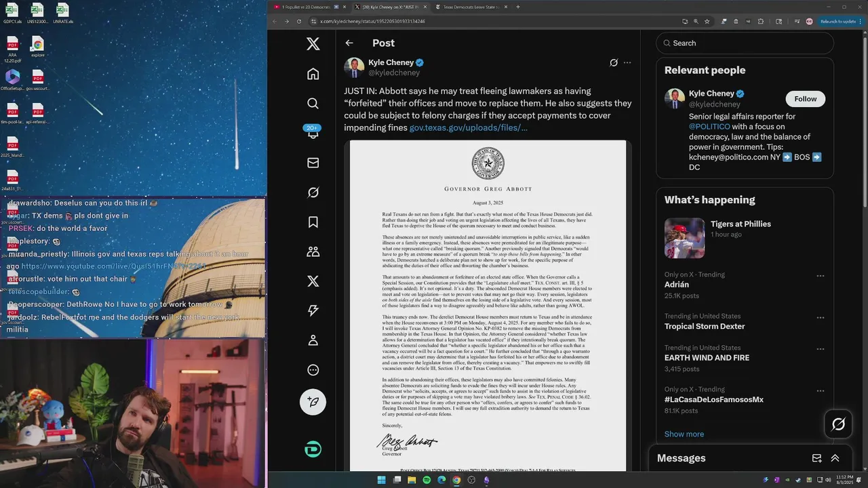Screen dimensions: 868x488
Task: Open #LaCasaDeLosFamososMx trend
Action: (x=714, y=400)
